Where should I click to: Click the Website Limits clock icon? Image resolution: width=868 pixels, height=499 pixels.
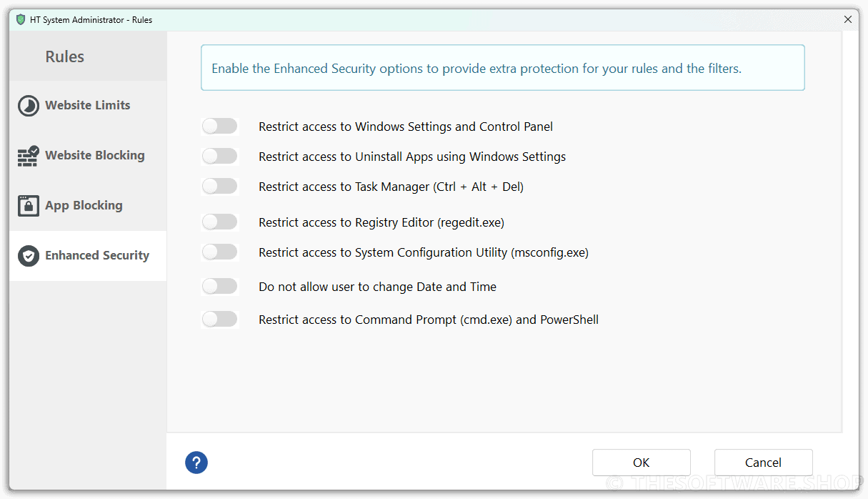pyautogui.click(x=29, y=106)
